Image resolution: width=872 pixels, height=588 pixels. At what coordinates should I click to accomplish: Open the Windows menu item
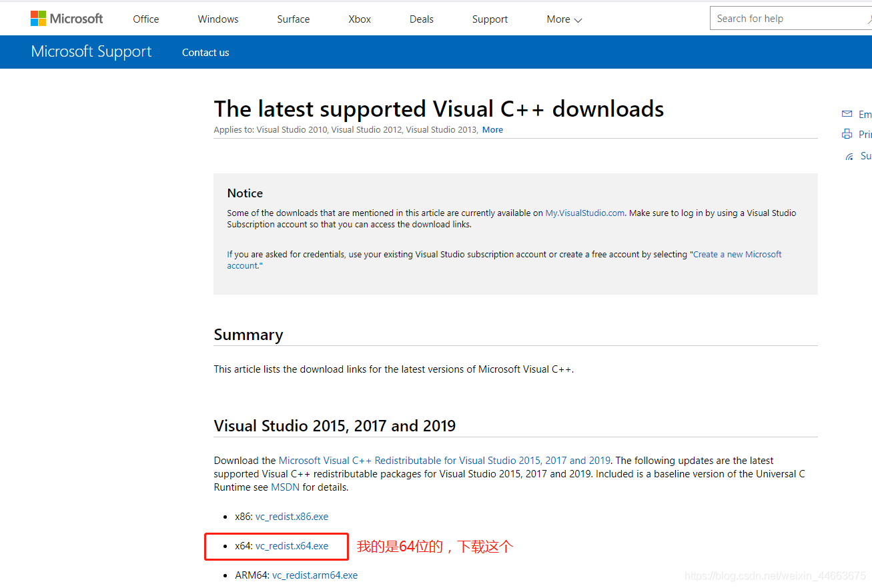218,19
